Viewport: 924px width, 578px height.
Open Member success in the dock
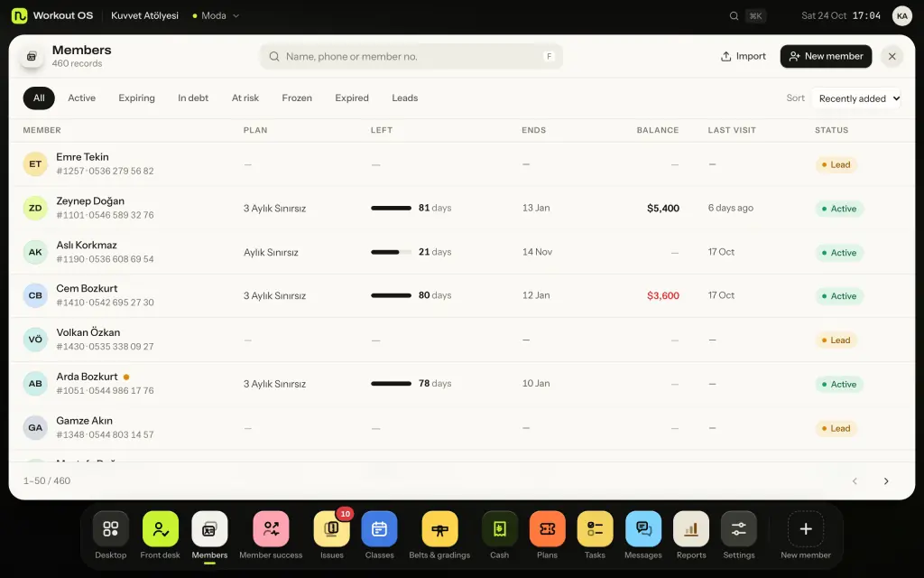pos(271,528)
